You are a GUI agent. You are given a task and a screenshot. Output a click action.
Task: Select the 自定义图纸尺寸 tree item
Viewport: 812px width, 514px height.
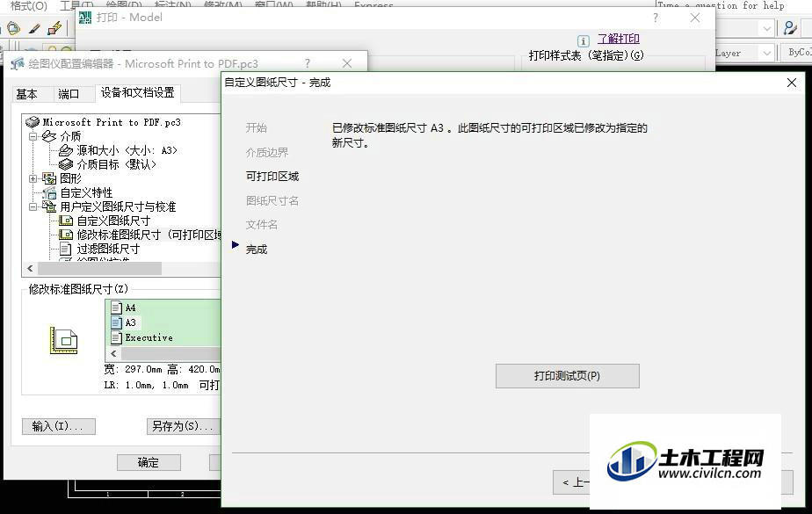click(x=114, y=221)
